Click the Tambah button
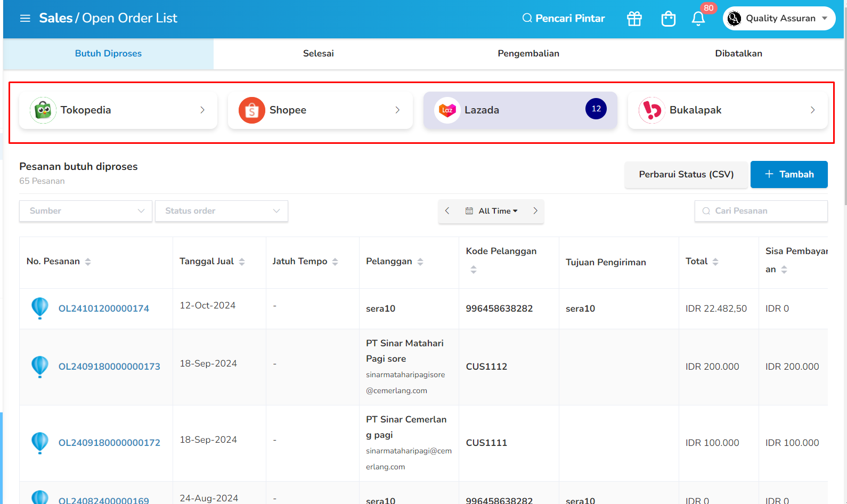Image resolution: width=847 pixels, height=504 pixels. click(789, 174)
